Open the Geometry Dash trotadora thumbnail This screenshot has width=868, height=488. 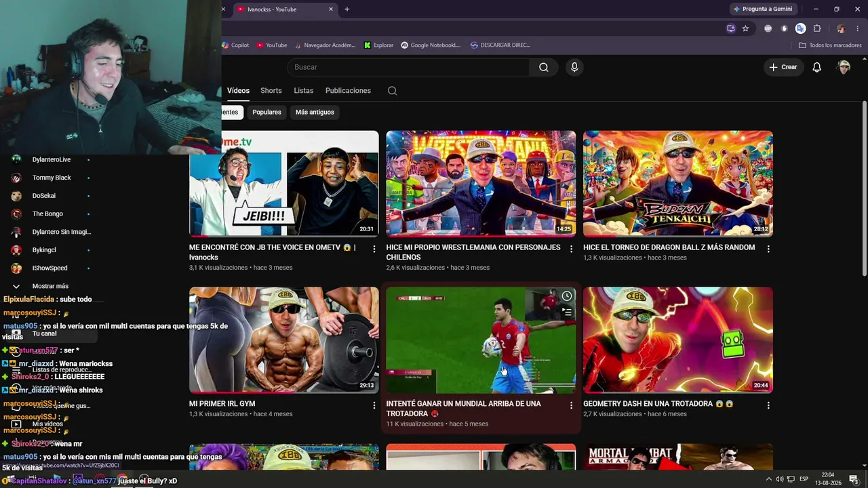678,340
